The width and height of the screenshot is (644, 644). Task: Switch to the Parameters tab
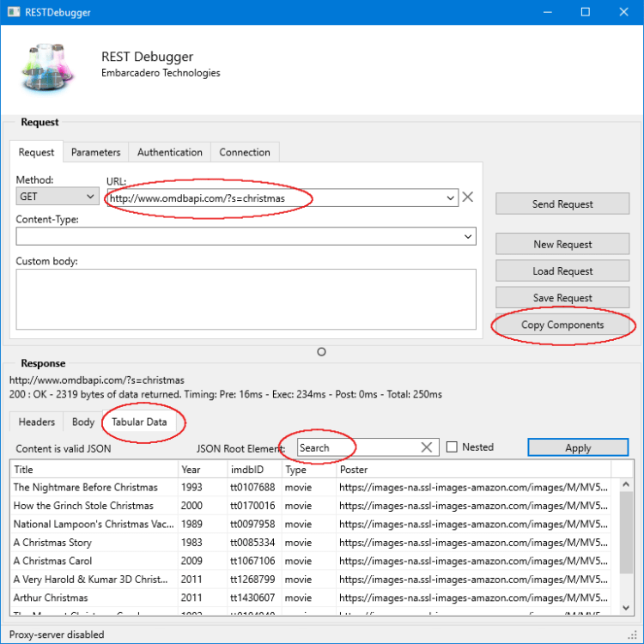[x=95, y=152]
